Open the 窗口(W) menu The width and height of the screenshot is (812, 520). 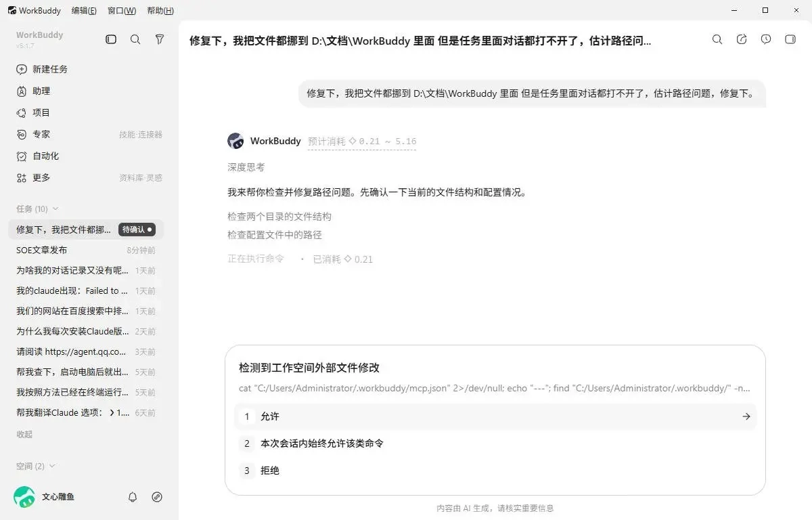tap(122, 10)
